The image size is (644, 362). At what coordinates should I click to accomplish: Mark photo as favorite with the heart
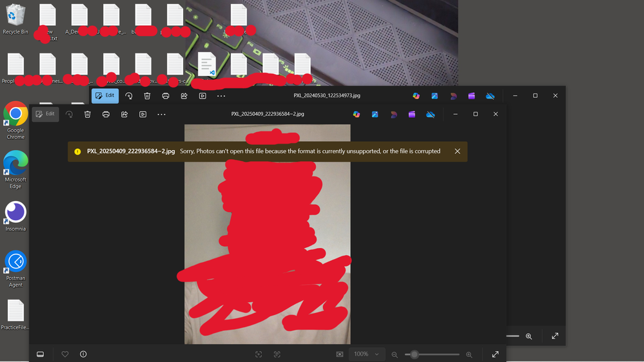(x=65, y=354)
